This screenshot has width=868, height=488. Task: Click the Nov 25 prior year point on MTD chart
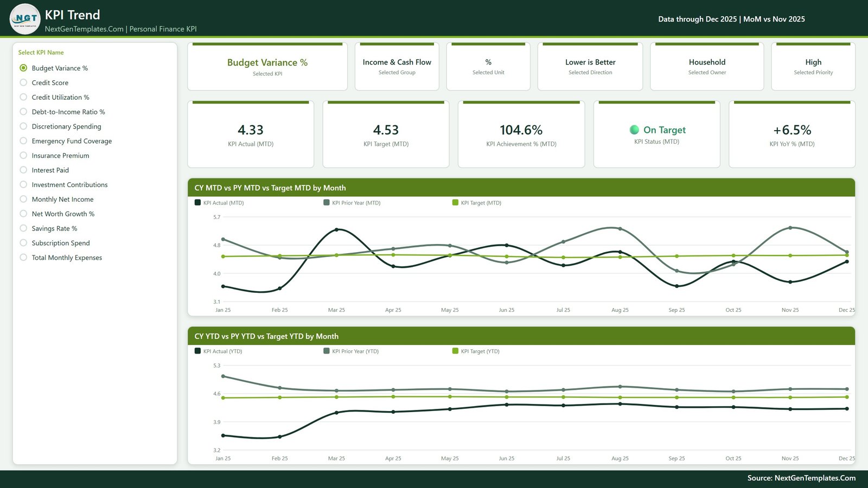[x=790, y=228]
